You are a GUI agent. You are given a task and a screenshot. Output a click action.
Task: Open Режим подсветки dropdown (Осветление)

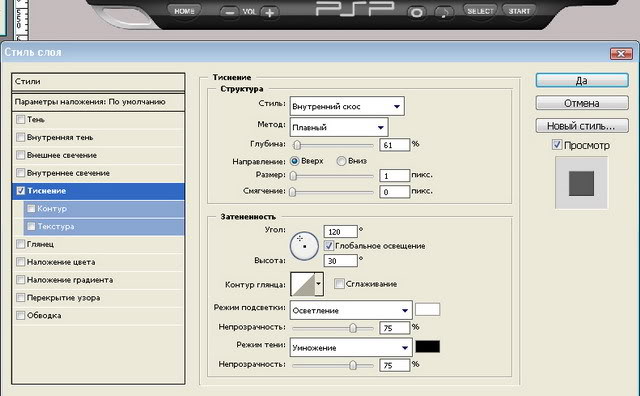[x=351, y=311]
